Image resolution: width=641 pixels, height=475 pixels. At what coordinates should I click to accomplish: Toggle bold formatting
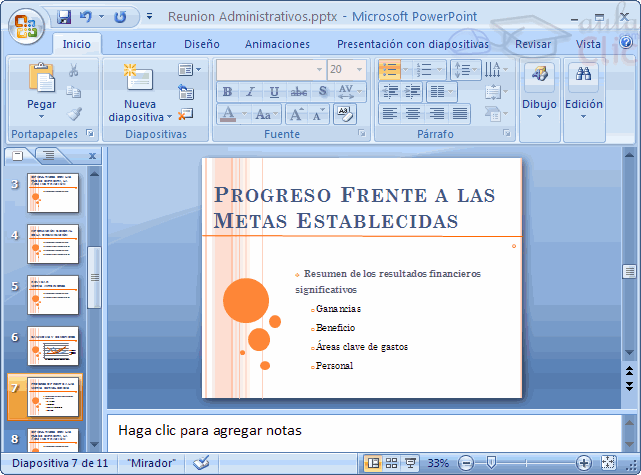(228, 92)
